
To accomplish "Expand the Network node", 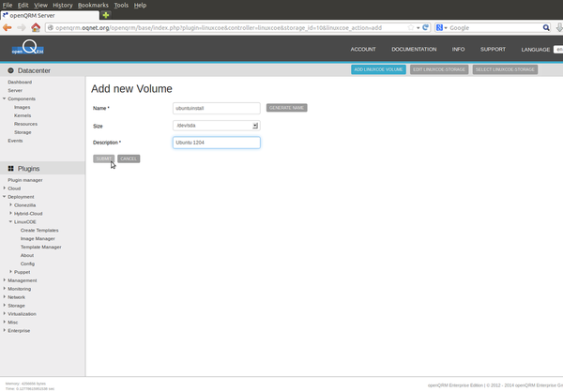I will point(5,297).
